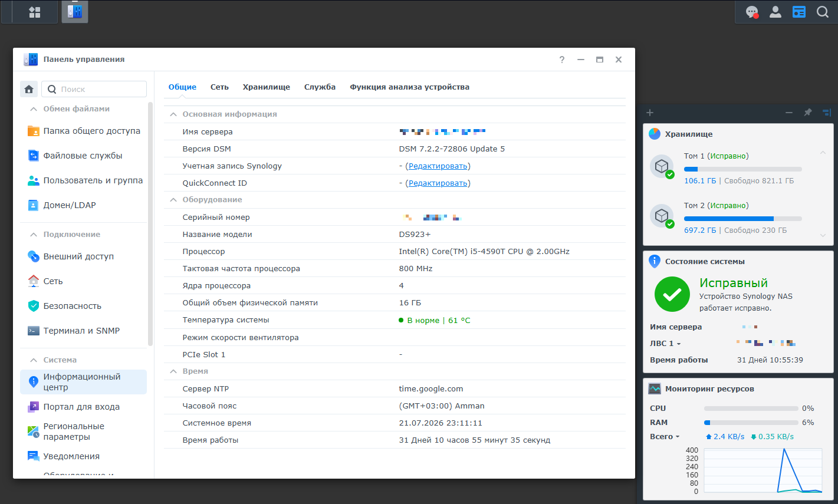Edit the QuickConnect ID link
Image resolution: width=838 pixels, height=504 pixels.
click(x=438, y=183)
